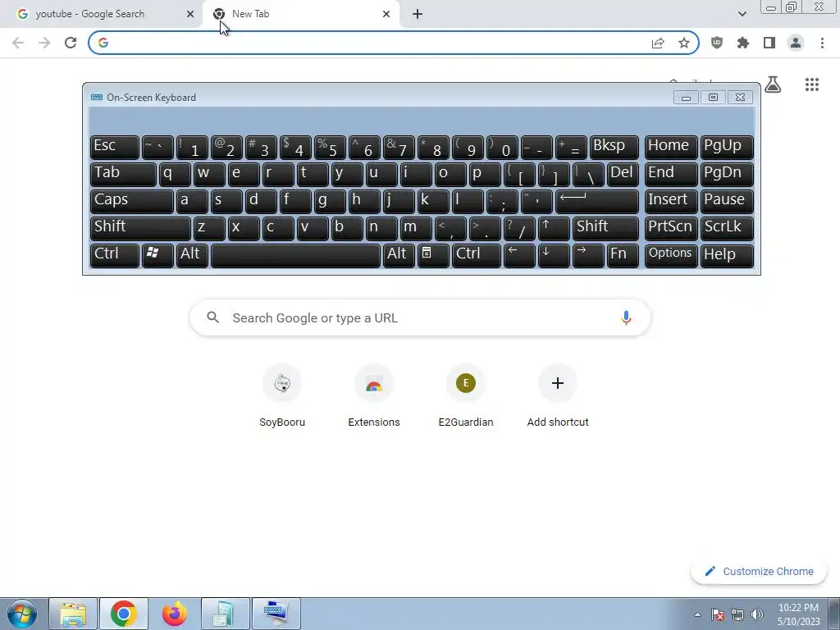This screenshot has height=630, width=840.
Task: Toggle the Fn key
Action: tap(623, 255)
